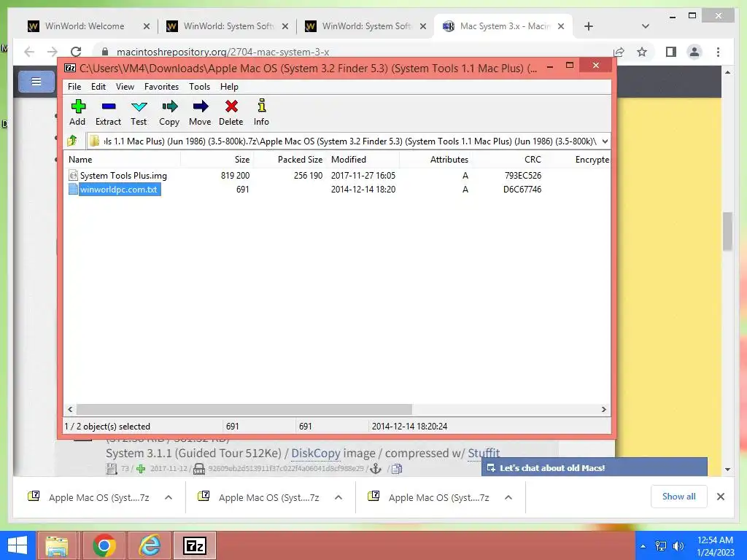The image size is (747, 560).
Task: Go back in Chrome browser
Action: pyautogui.click(x=29, y=52)
